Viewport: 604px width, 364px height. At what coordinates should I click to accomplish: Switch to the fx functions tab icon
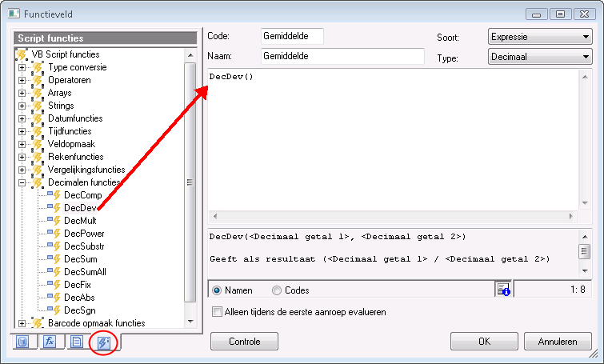(x=50, y=342)
